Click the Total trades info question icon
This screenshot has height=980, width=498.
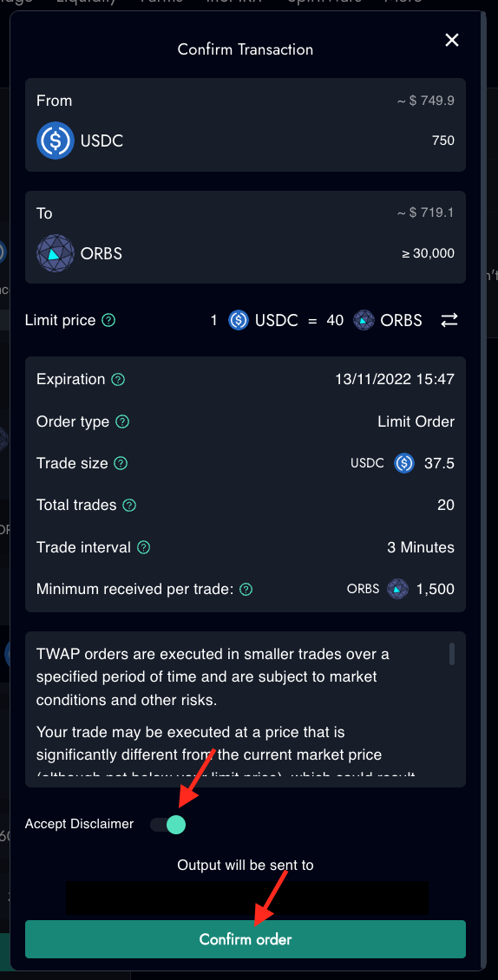pos(129,505)
